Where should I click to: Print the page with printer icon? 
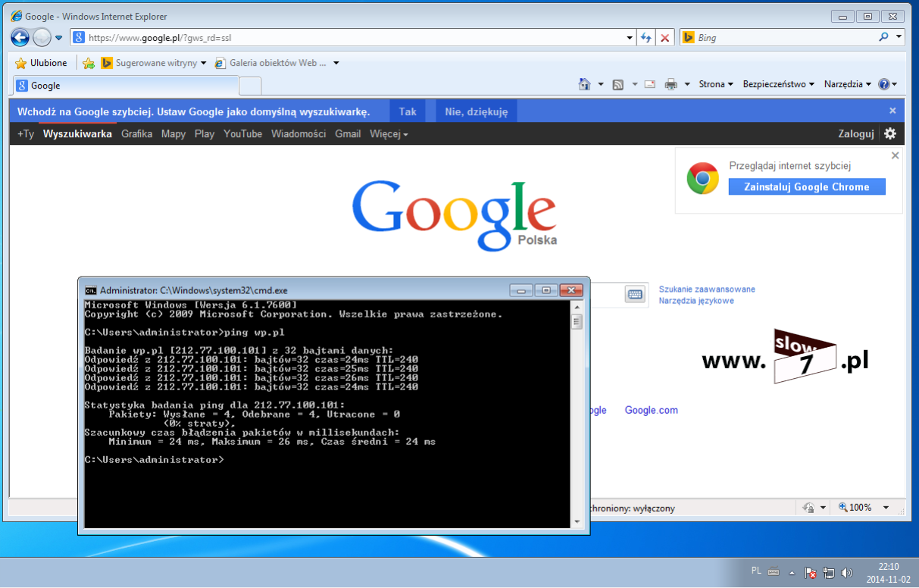(670, 84)
